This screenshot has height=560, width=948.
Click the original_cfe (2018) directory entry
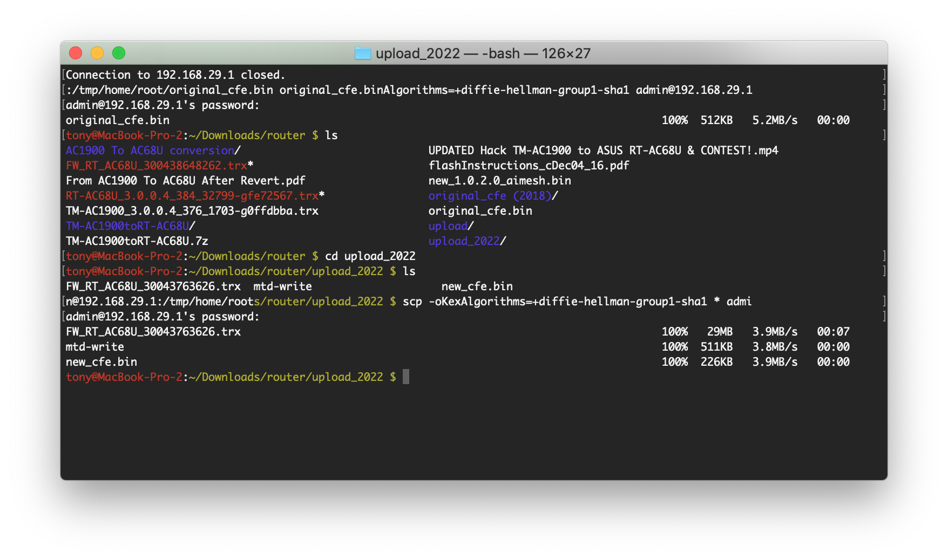(490, 196)
